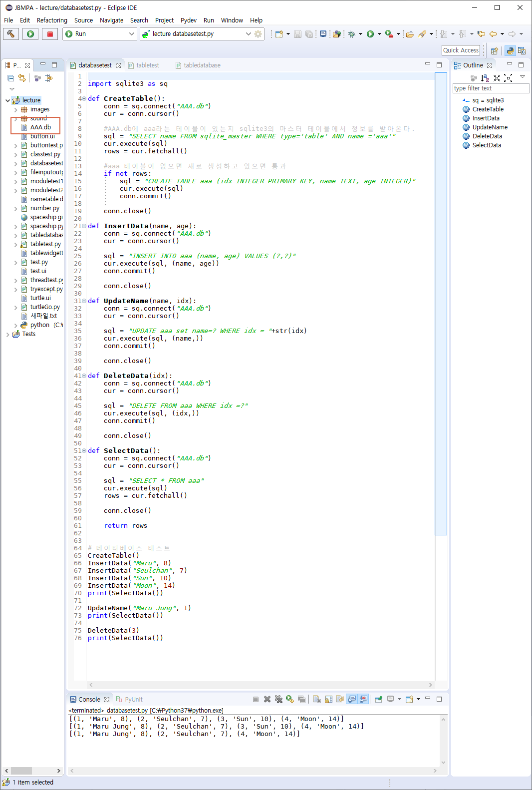Click the Open Perspective icon
The image size is (532, 790).
(x=495, y=50)
